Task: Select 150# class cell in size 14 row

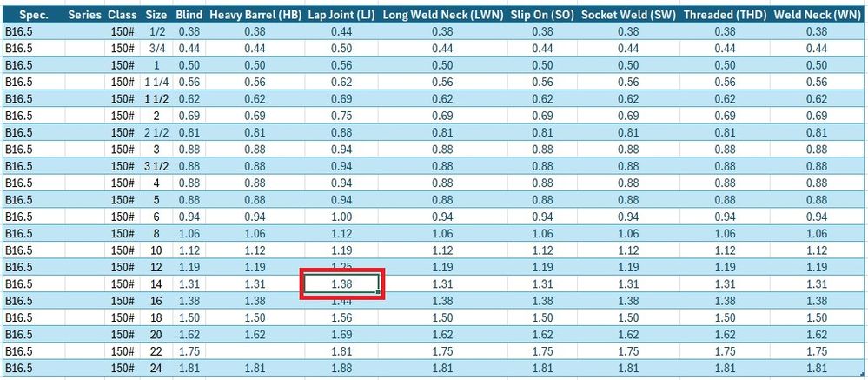Action: pyautogui.click(x=123, y=284)
